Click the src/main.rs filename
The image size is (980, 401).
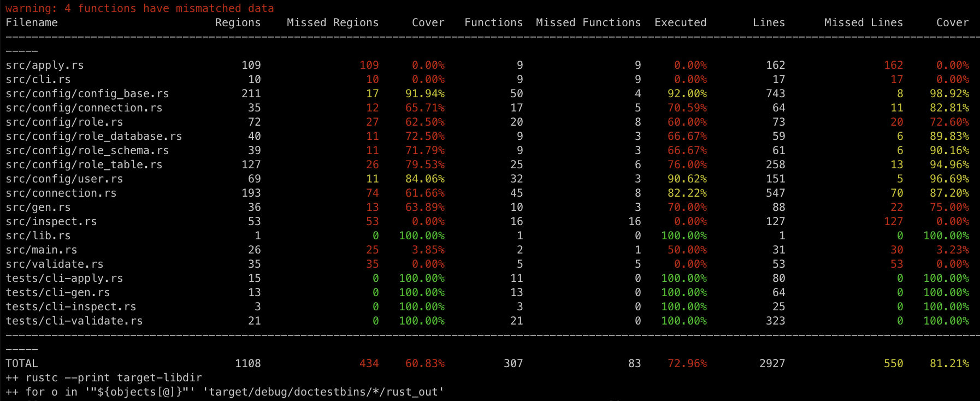[x=42, y=250]
